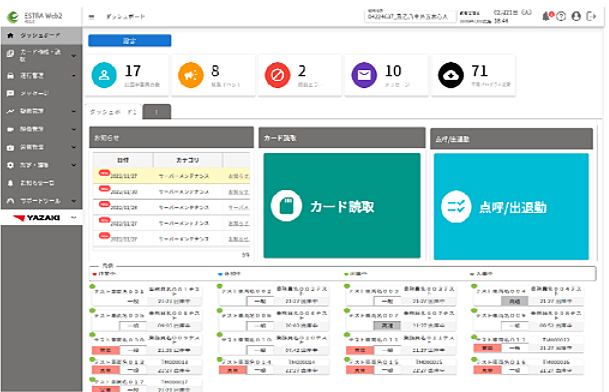Click the large カード読取 green tile
The height and width of the screenshot is (392, 609).
[x=342, y=206]
